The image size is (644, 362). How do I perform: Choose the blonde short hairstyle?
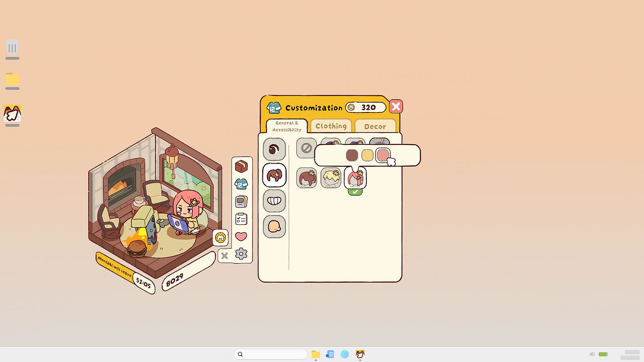point(331,178)
